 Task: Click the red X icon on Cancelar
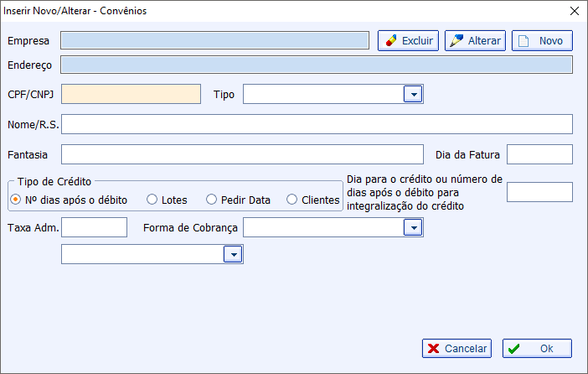433,349
